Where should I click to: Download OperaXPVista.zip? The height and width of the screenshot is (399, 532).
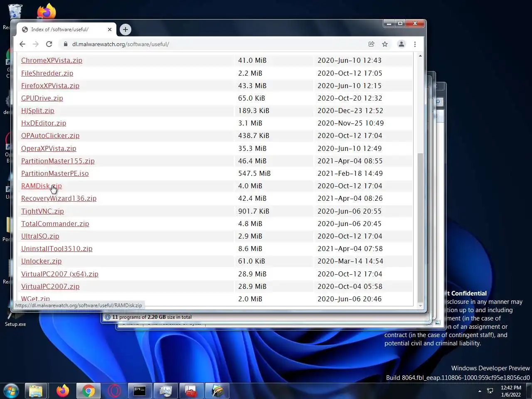click(49, 148)
